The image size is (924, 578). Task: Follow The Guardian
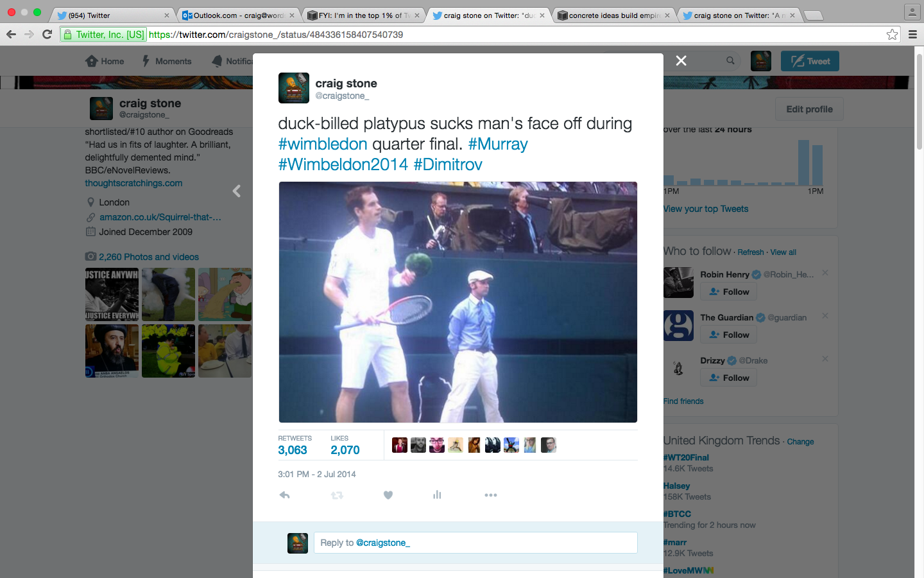[x=729, y=335]
